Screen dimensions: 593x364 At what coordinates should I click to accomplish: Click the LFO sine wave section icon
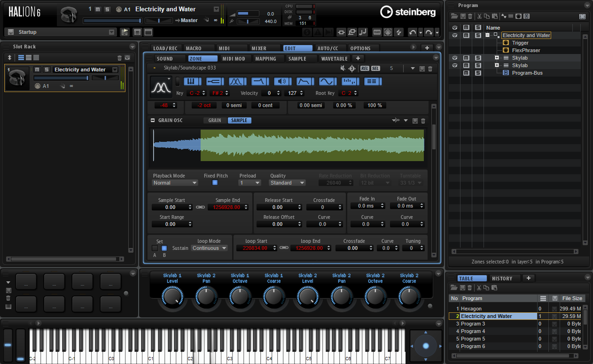pyautogui.click(x=328, y=81)
